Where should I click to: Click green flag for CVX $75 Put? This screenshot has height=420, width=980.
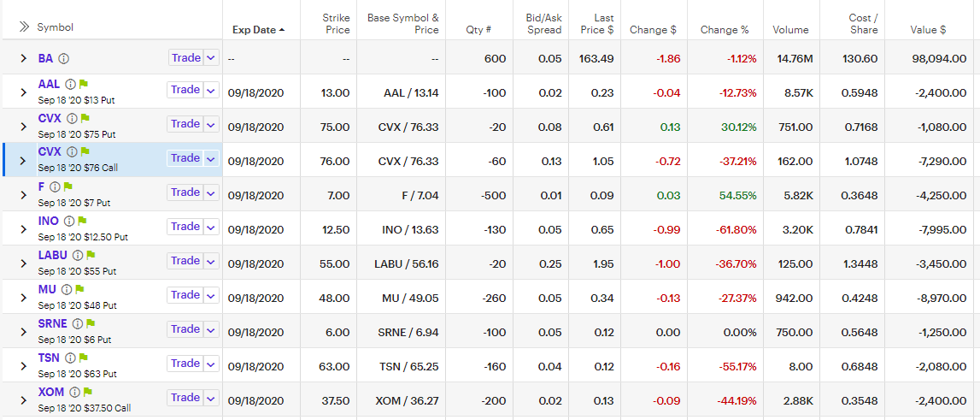85,118
